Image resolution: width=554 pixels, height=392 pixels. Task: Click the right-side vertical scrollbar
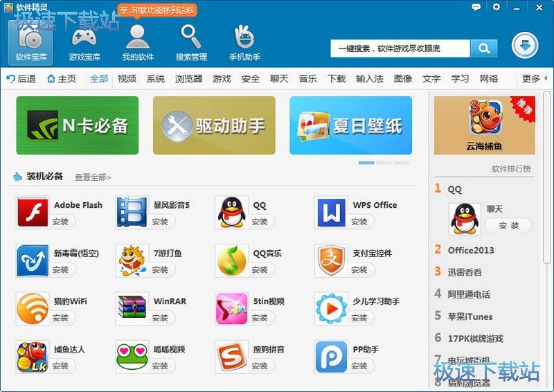pos(546,177)
